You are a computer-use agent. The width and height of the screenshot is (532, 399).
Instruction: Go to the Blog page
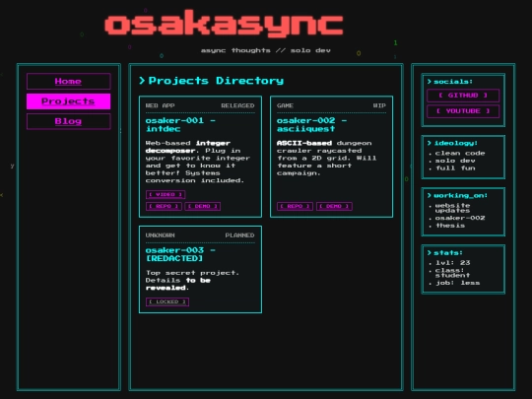pos(69,121)
